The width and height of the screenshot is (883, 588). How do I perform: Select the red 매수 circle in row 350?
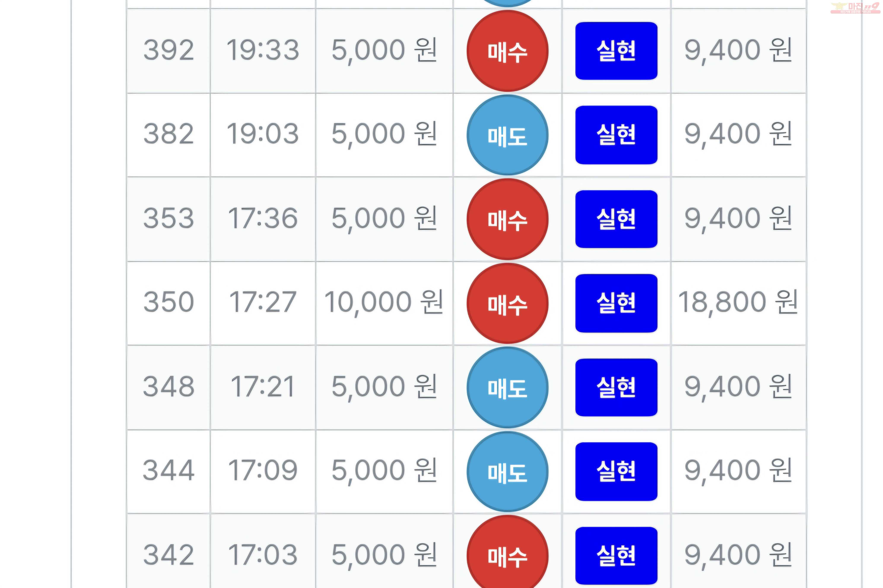(x=507, y=303)
